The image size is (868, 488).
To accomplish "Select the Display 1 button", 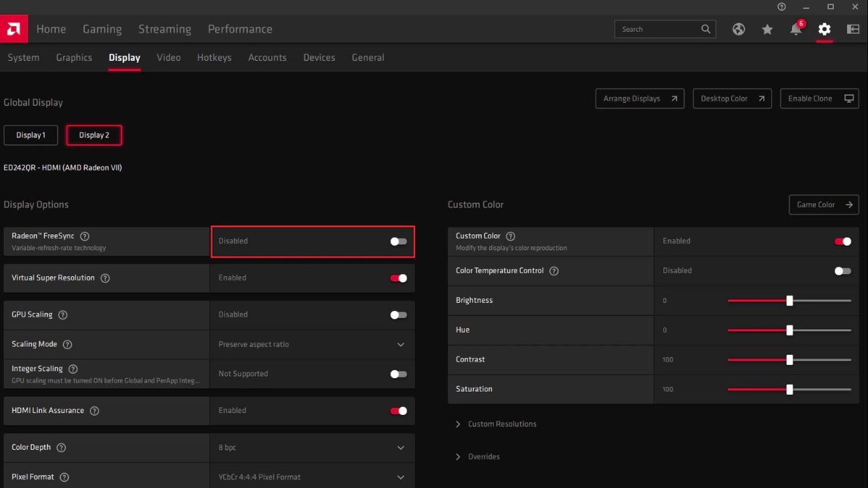I will 30,135.
